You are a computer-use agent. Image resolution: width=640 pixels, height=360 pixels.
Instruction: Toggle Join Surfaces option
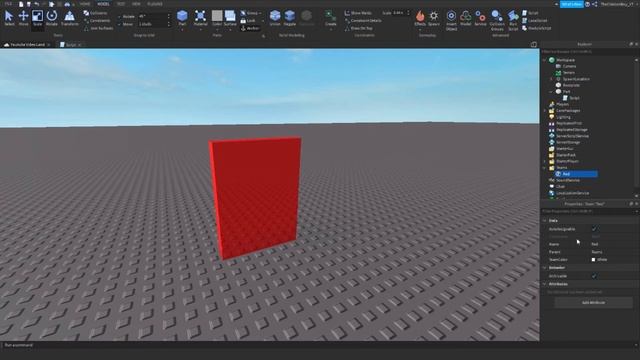pos(98,28)
